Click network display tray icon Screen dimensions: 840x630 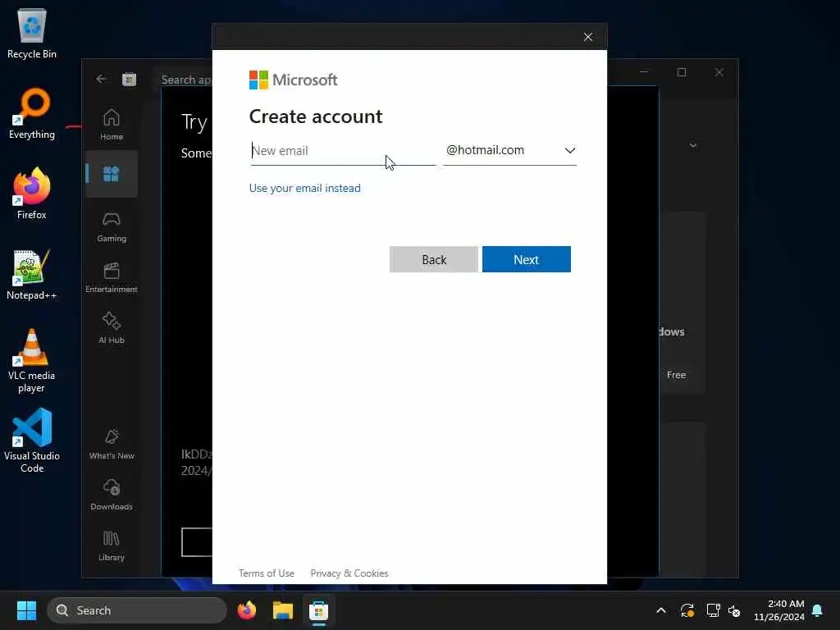pos(713,610)
